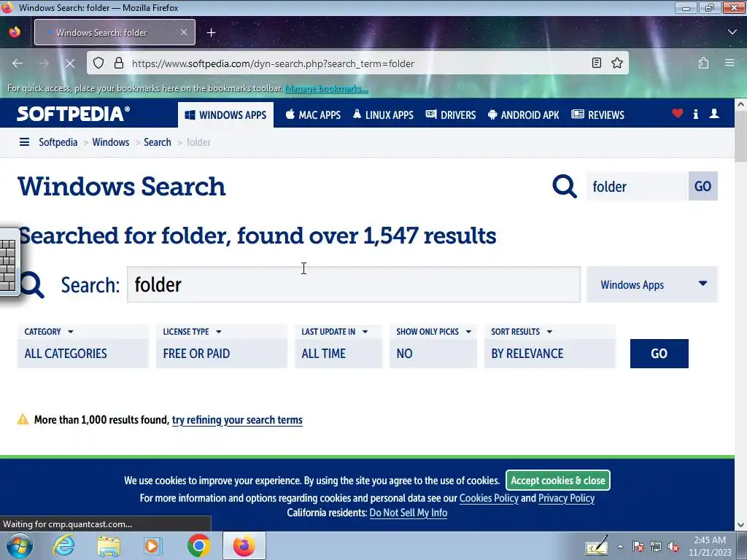
Task: Click the small top-right folder search field
Action: (x=637, y=186)
